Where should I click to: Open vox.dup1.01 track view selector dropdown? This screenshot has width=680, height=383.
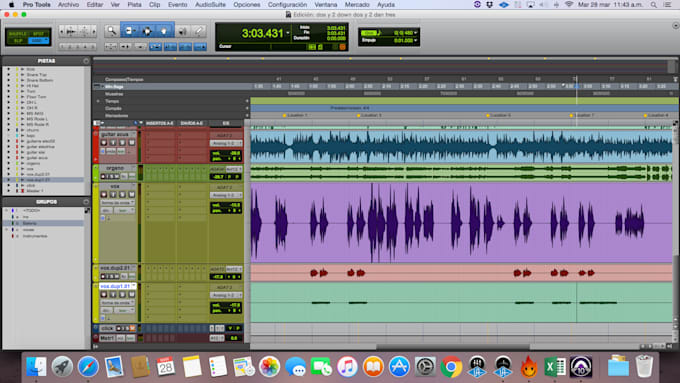[x=117, y=302]
